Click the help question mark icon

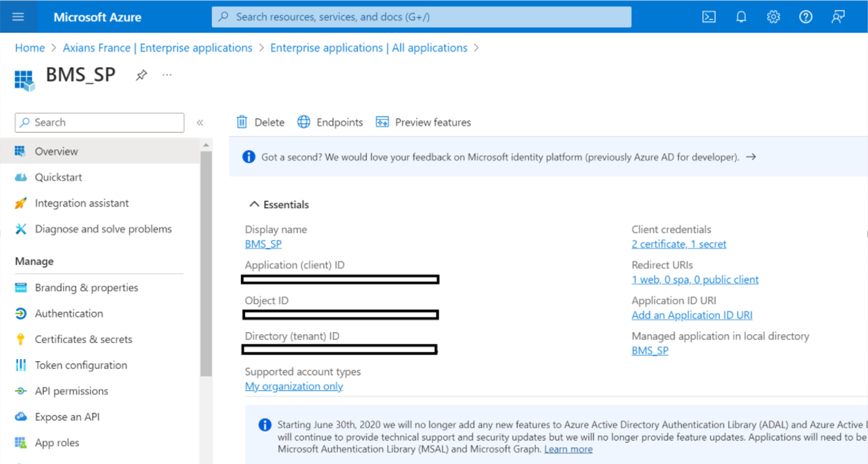pos(805,17)
